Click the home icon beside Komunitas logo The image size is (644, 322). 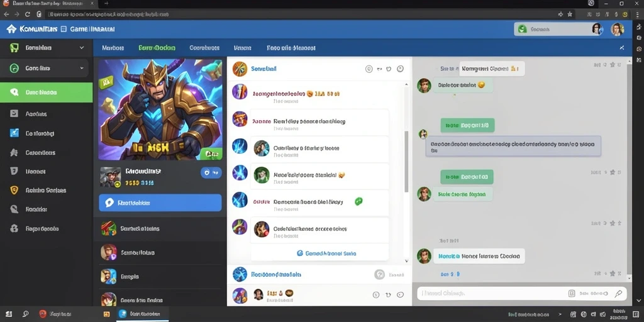[11, 29]
